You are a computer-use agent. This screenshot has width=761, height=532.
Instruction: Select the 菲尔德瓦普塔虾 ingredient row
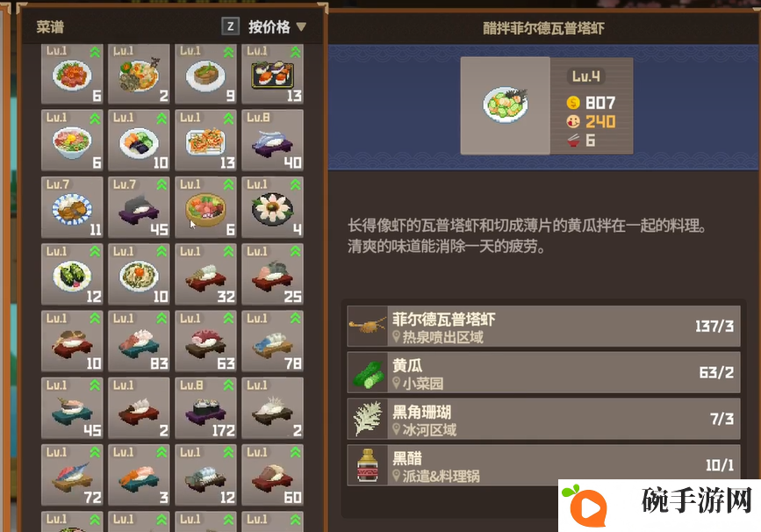[x=544, y=327]
